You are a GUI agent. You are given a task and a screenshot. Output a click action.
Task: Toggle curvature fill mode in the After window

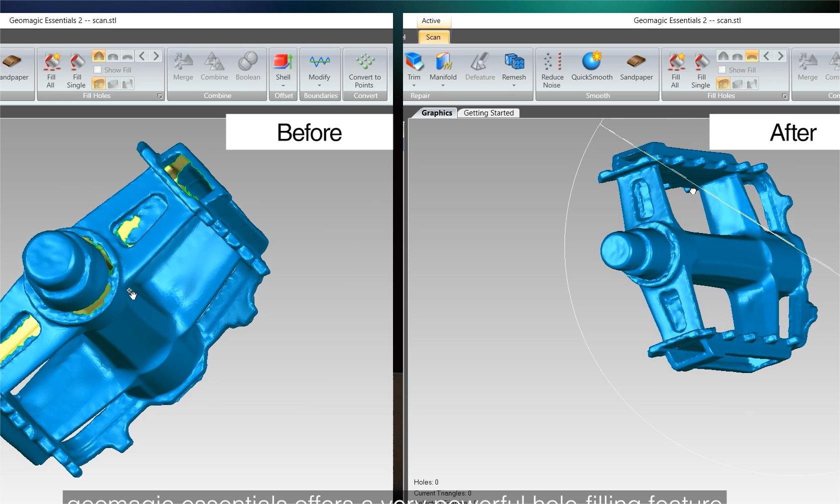[x=723, y=56]
